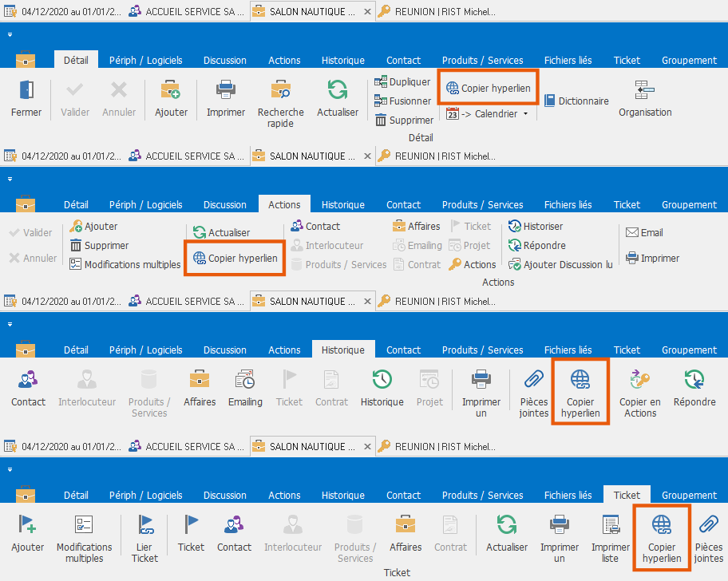This screenshot has width=728, height=581.
Task: Close the SALON NAUTIQUE tab in top row
Action: point(366,12)
